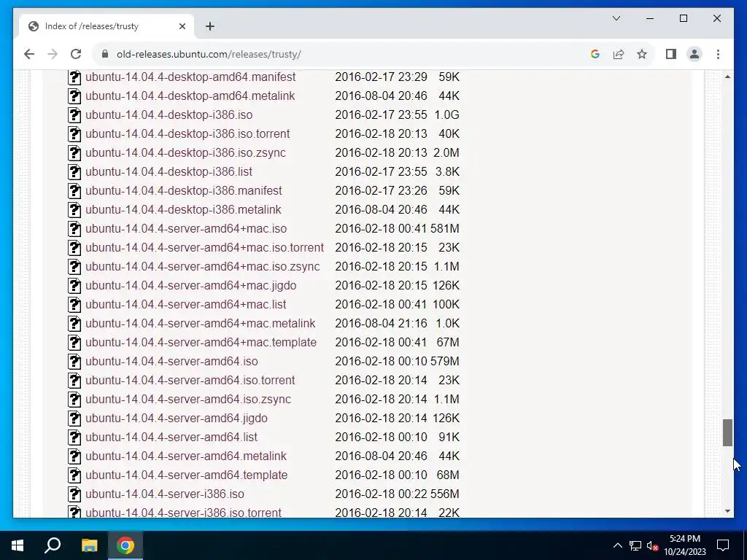Image resolution: width=747 pixels, height=560 pixels.
Task: Open the Google icon in address bar
Action: [595, 54]
